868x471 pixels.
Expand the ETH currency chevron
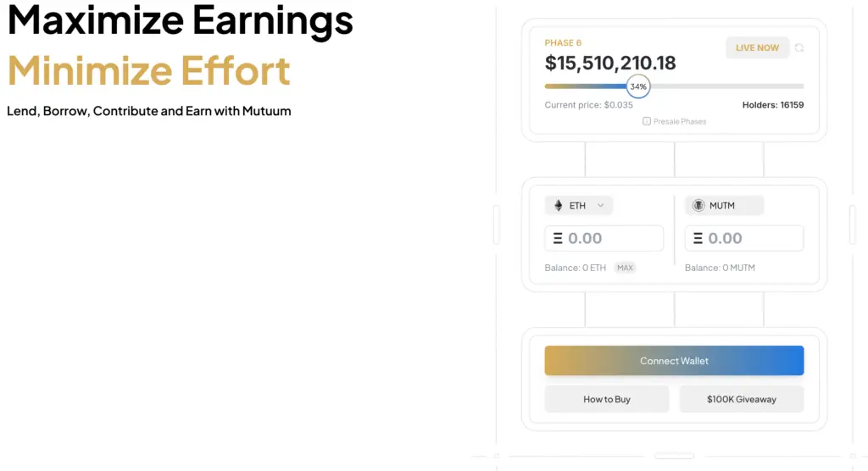(601, 205)
